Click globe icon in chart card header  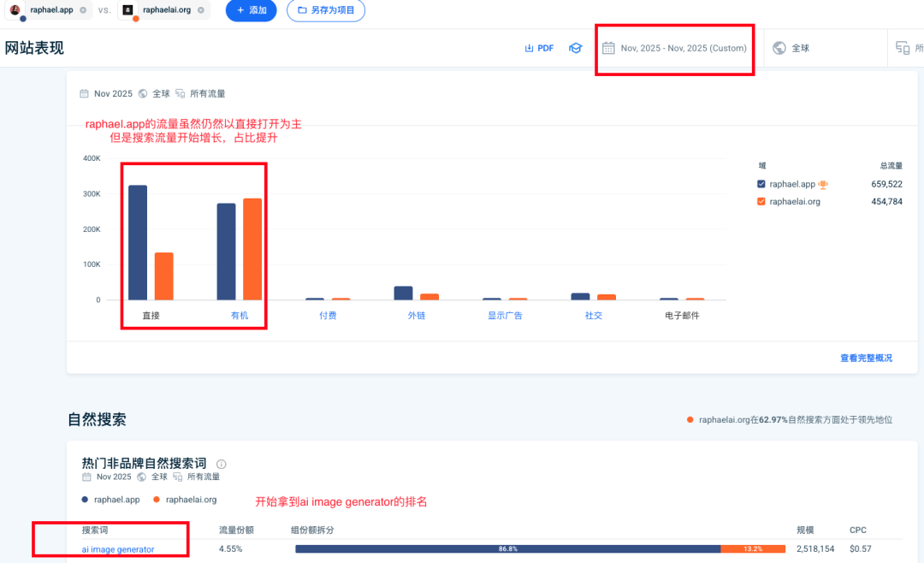point(143,94)
